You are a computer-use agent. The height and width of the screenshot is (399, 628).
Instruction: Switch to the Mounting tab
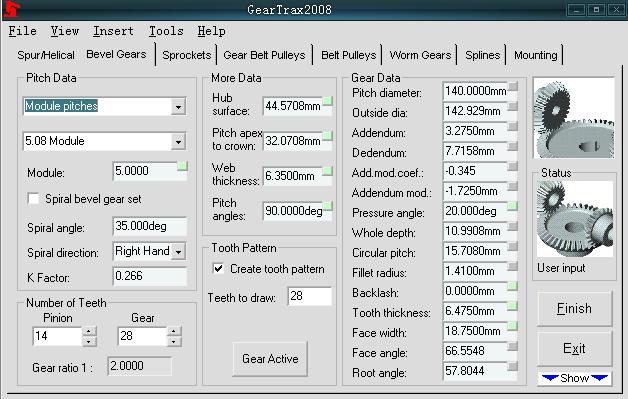536,55
